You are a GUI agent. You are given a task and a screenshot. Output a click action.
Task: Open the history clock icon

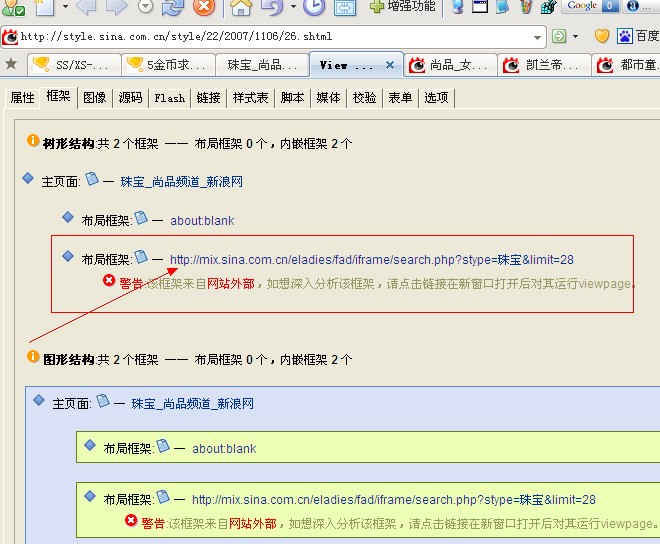[314, 6]
